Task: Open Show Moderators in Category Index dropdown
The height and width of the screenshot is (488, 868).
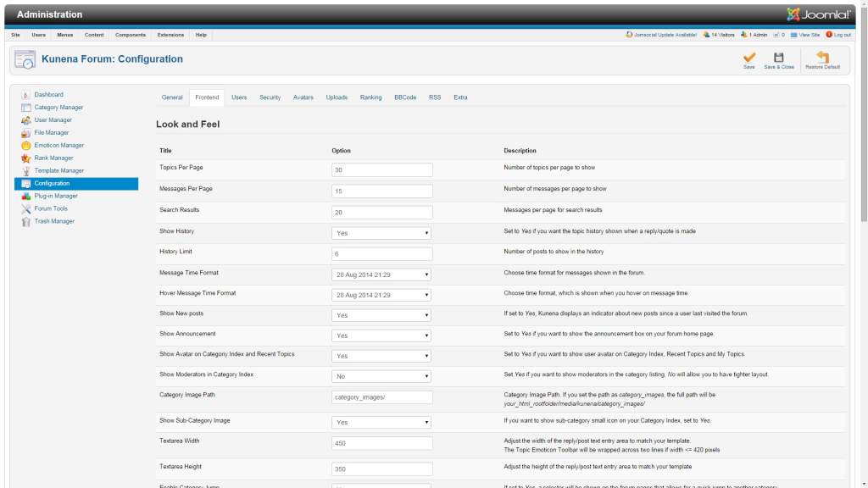Action: click(381, 376)
